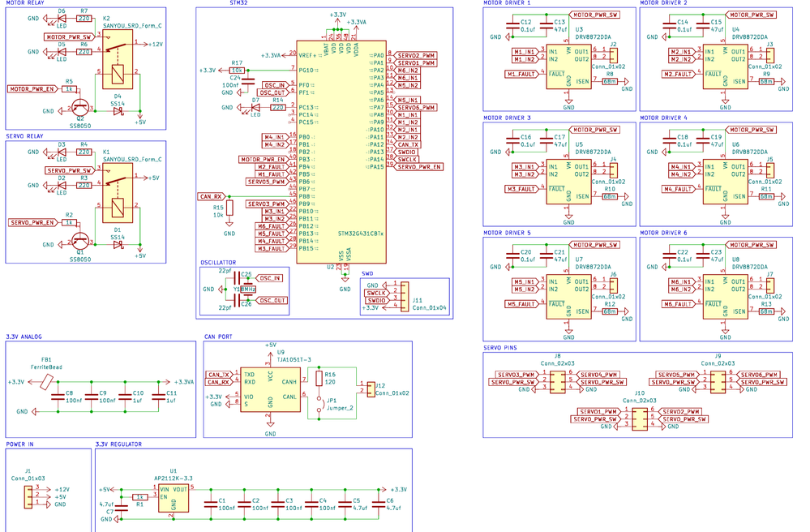This screenshot has width=810, height=532.
Task: Select resistor R15 10k on CAN_RX
Action: [229, 208]
